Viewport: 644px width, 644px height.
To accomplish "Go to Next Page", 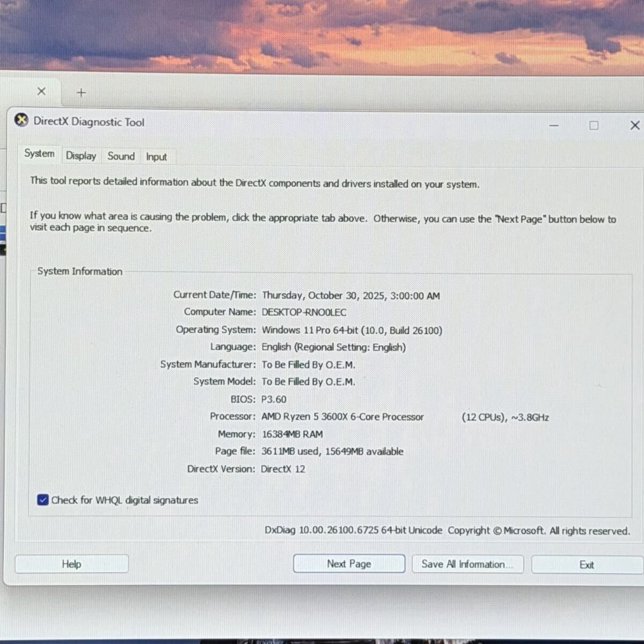I will click(349, 563).
